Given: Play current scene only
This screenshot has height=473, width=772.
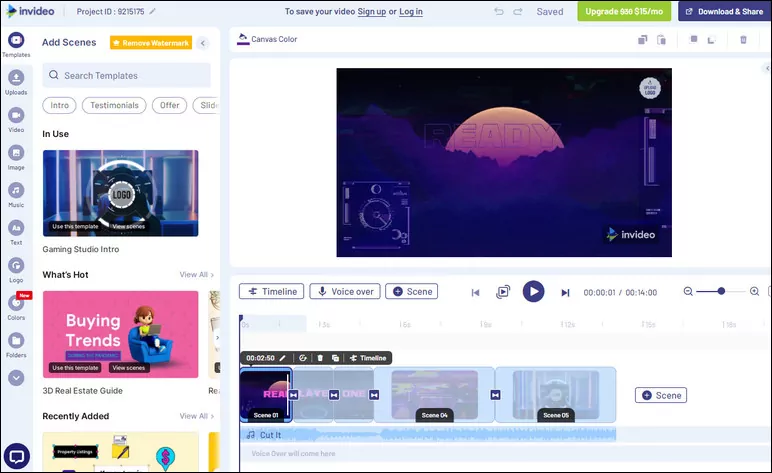Looking at the screenshot, I should pos(503,292).
